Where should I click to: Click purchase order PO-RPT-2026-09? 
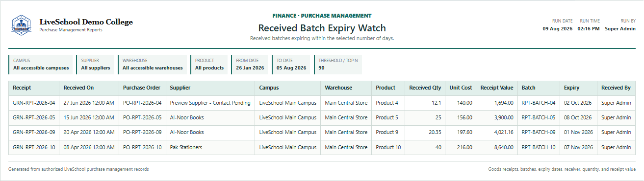(x=142, y=133)
